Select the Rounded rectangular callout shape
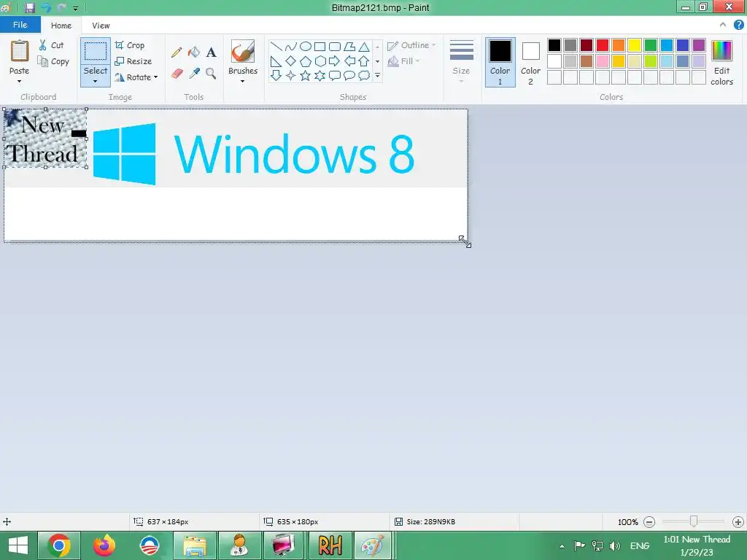747x560 pixels. 334,75
